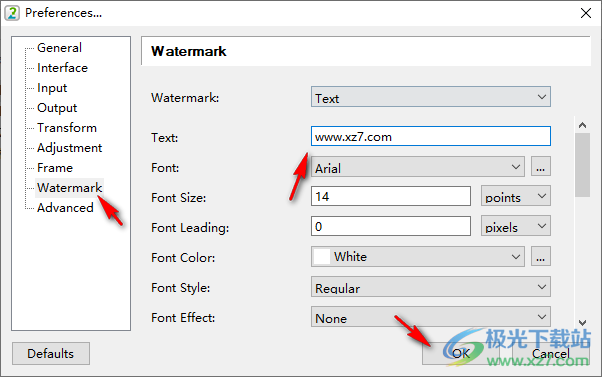
Task: Open the Interface preferences page
Action: [x=62, y=68]
